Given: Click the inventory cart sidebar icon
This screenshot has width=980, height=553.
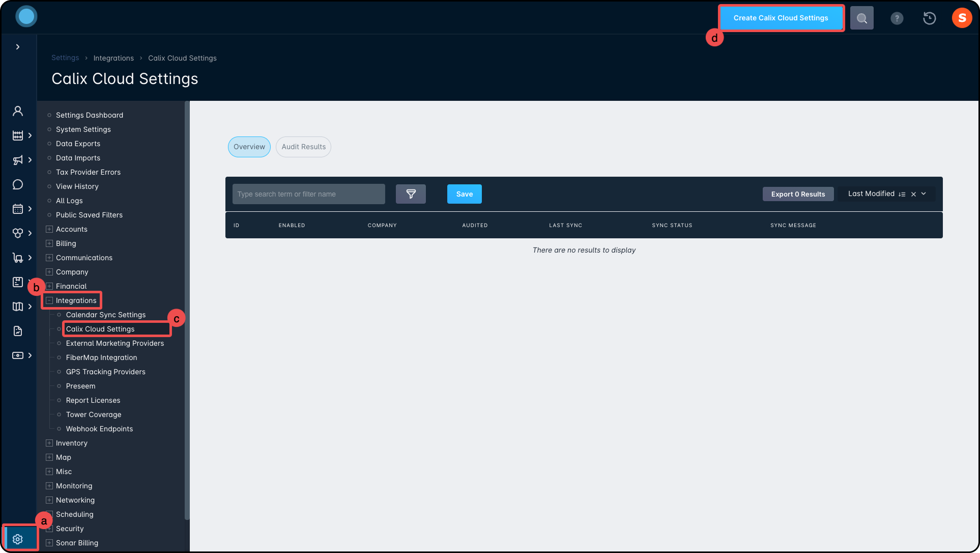Looking at the screenshot, I should pos(18,258).
